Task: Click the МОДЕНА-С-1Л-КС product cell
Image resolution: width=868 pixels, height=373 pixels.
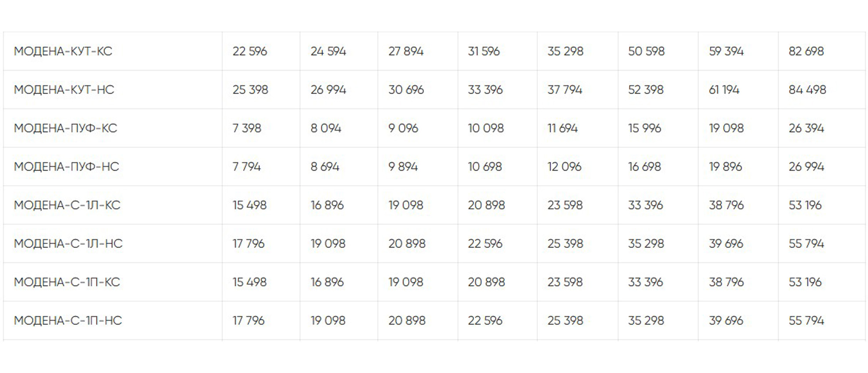Action: click(x=67, y=205)
